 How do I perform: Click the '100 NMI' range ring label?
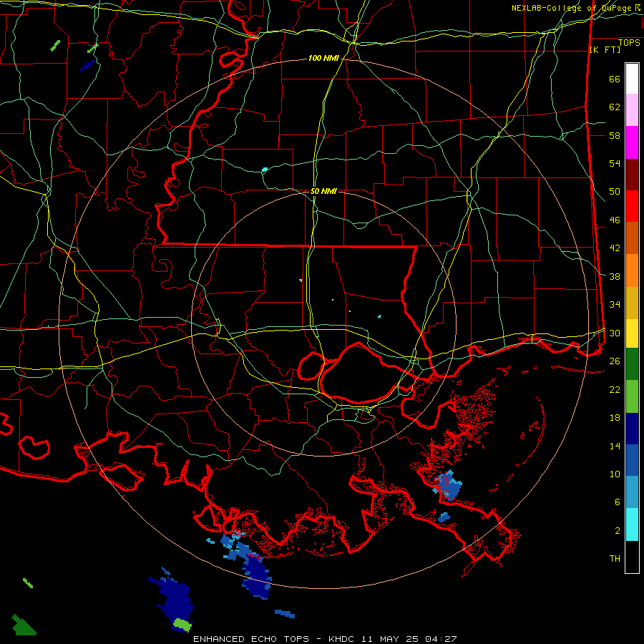click(323, 59)
